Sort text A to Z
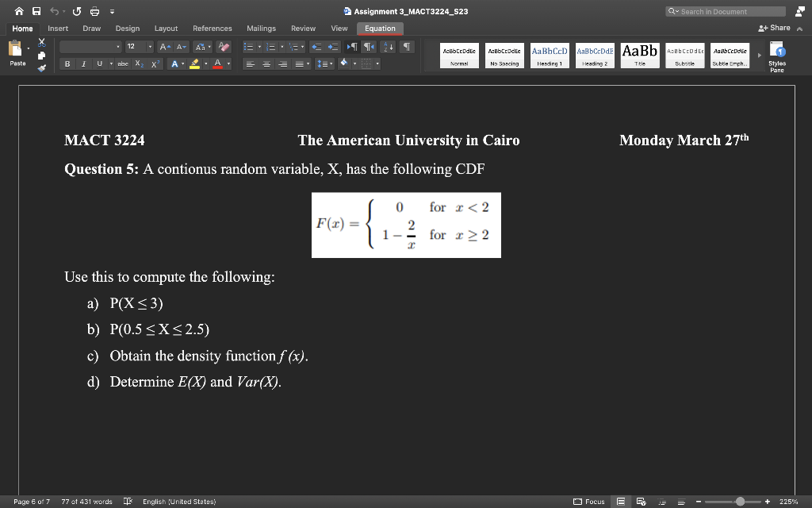 (x=387, y=47)
